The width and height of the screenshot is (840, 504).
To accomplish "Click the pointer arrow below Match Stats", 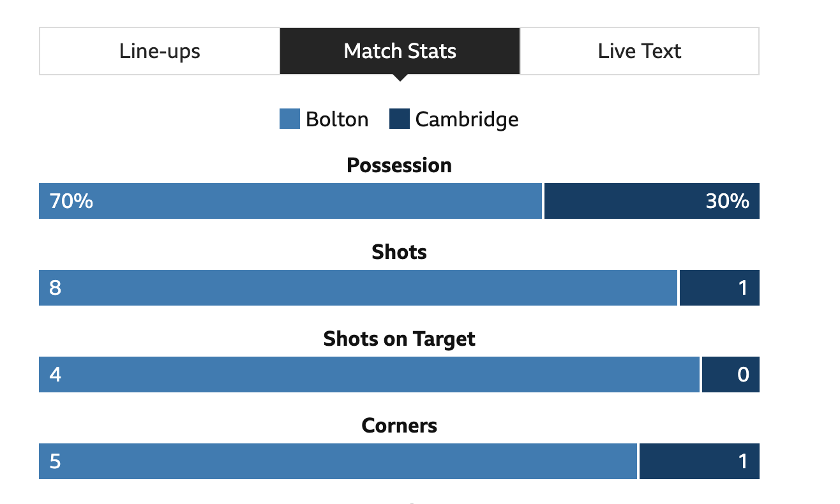I will click(x=400, y=78).
